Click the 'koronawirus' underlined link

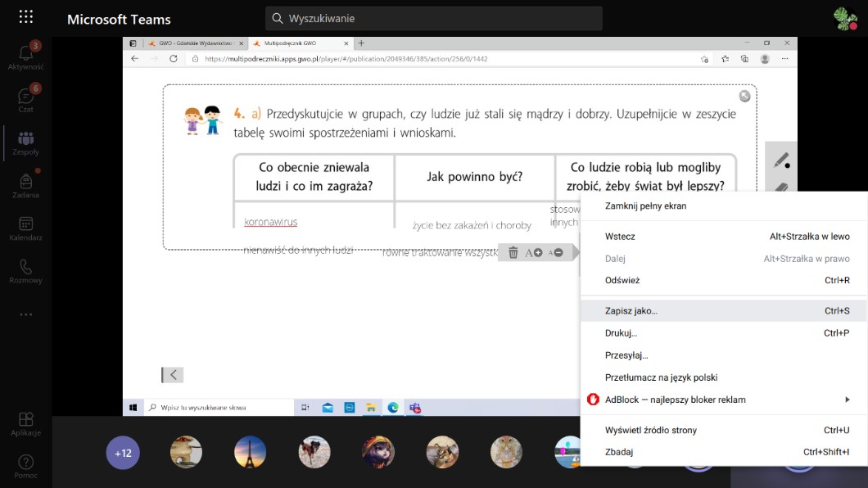pyautogui.click(x=270, y=222)
